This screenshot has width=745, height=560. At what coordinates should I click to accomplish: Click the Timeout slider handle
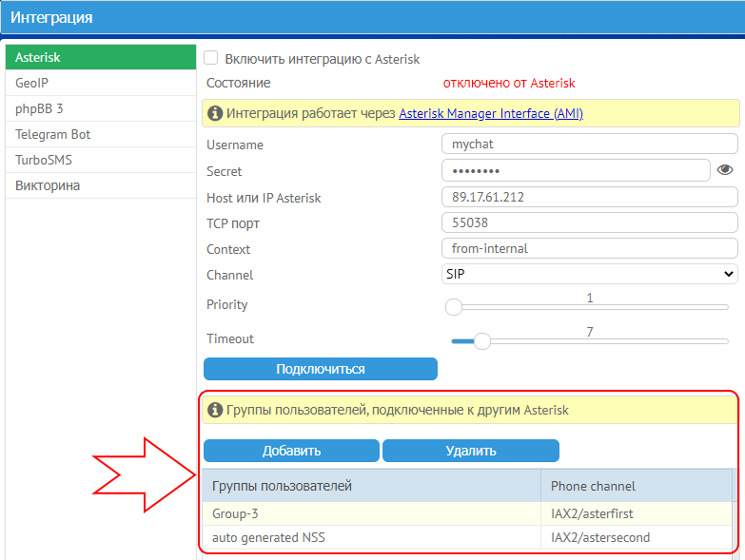[x=482, y=341]
